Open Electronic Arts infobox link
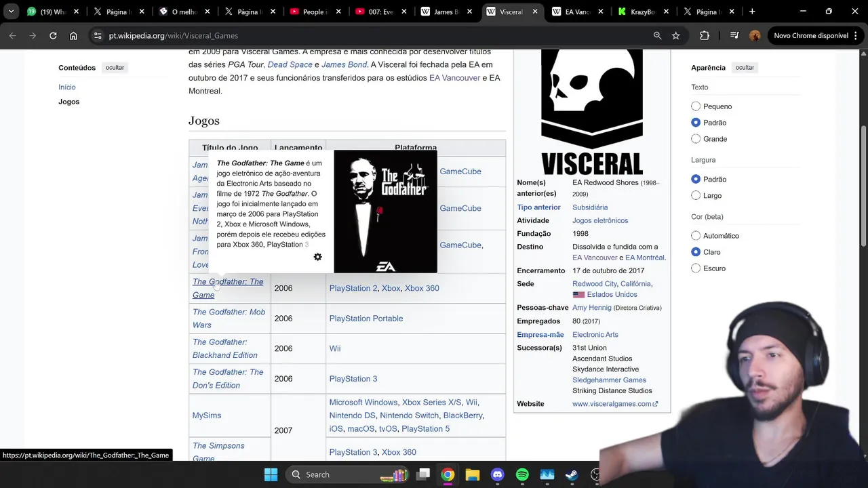This screenshot has width=868, height=488. point(595,335)
